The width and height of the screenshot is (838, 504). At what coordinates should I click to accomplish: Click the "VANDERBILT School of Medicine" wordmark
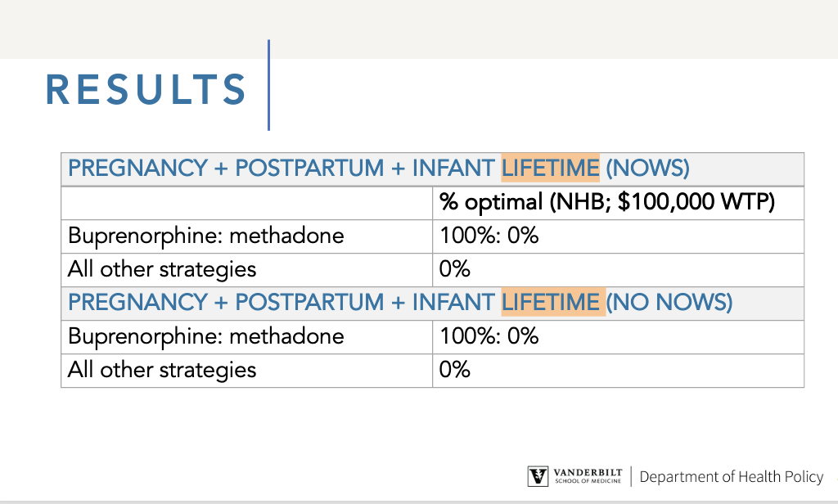(588, 476)
